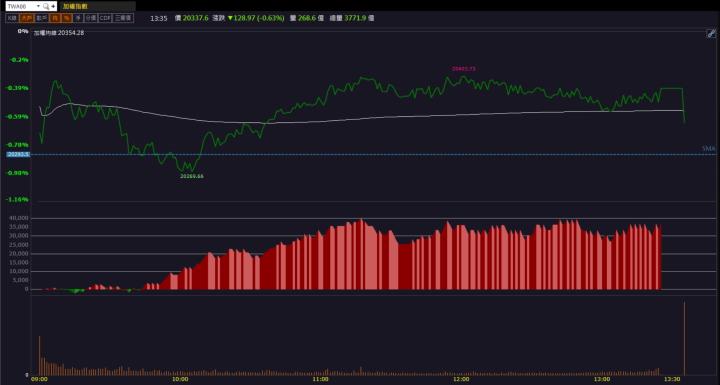Viewport: 720px width, 385px height.
Task: Click the blue price marker on left axis
Action: point(18,154)
